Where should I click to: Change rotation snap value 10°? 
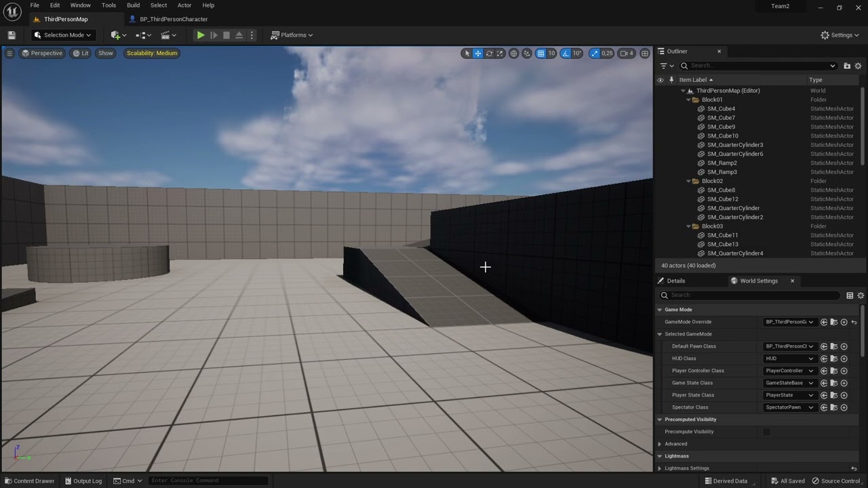577,54
